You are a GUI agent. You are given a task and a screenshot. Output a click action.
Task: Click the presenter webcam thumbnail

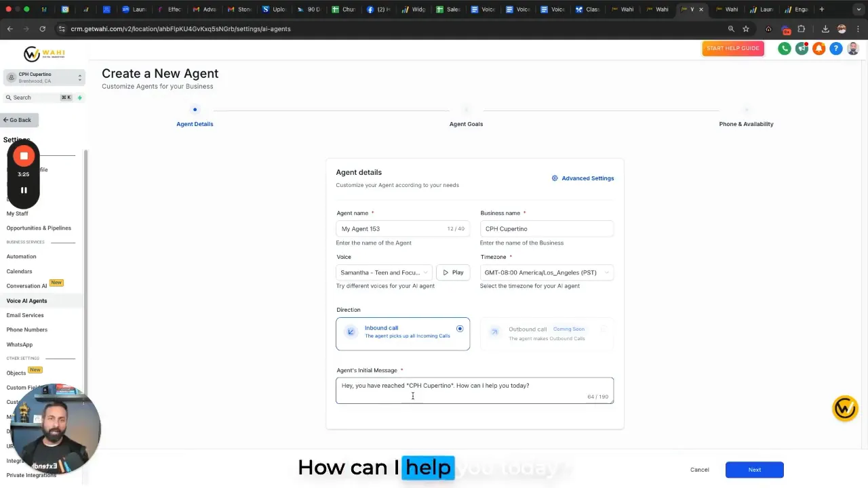click(x=56, y=429)
